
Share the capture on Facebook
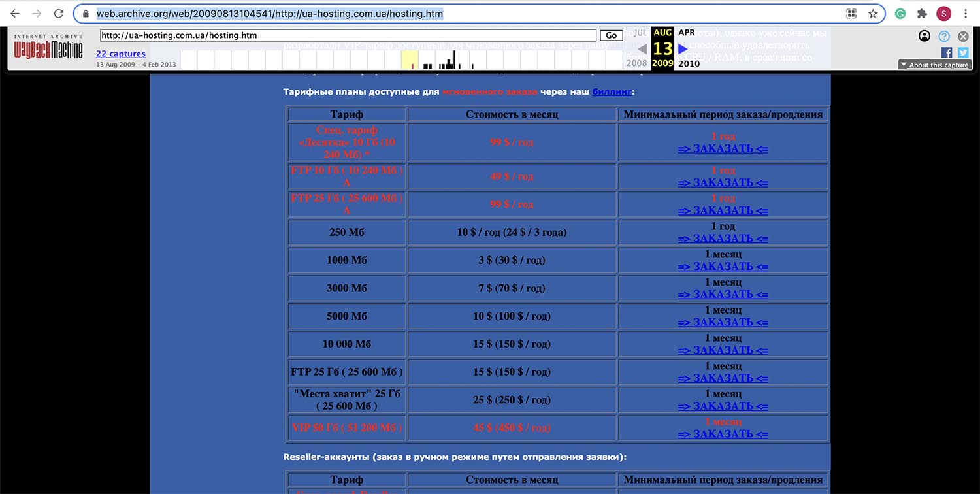click(x=947, y=52)
